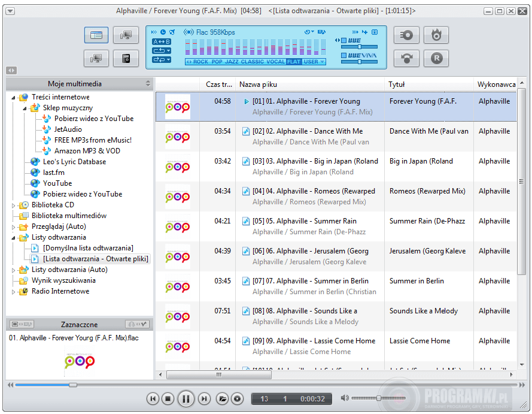The height and width of the screenshot is (414, 532).
Task: Select the POP equalizer preset
Action: click(217, 62)
